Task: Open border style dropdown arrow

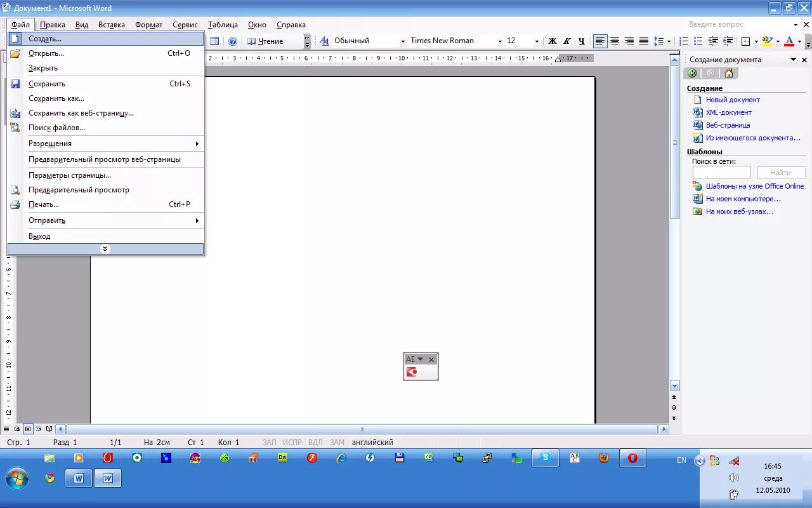Action: pos(756,41)
